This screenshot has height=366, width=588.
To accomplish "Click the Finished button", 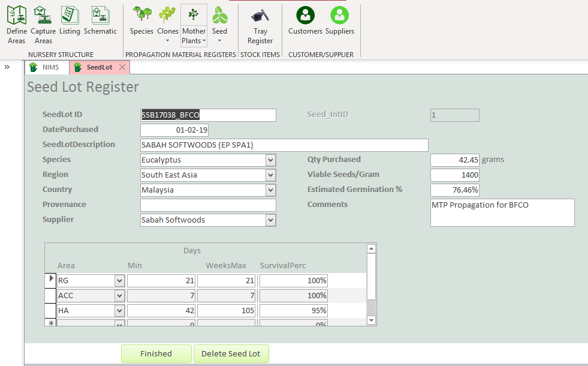I will 156,353.
